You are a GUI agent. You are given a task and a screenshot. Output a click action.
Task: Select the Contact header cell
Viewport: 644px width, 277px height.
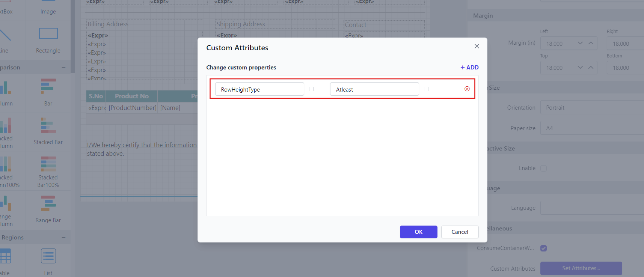click(384, 25)
